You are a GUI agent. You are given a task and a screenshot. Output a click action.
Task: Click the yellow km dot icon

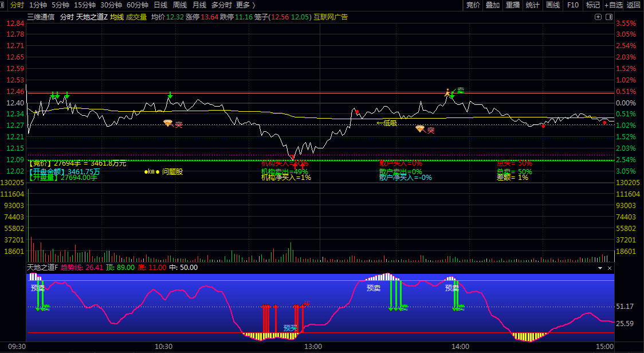(x=146, y=171)
